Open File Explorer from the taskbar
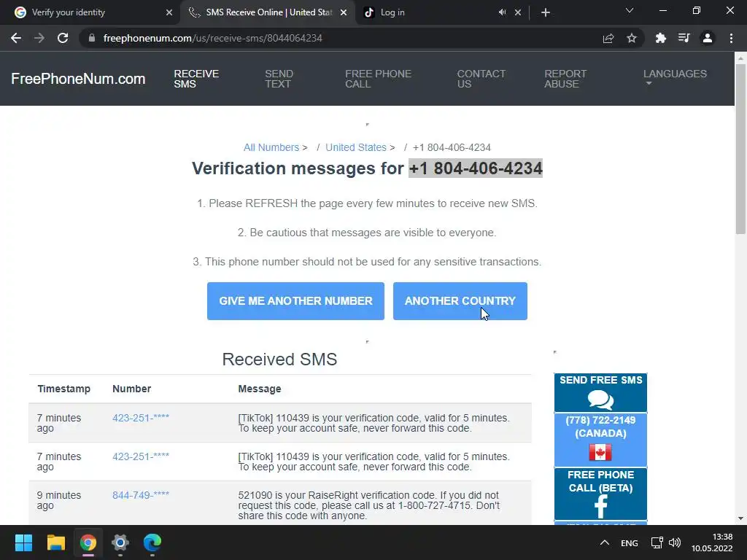Image resolution: width=747 pixels, height=560 pixels. (55, 542)
